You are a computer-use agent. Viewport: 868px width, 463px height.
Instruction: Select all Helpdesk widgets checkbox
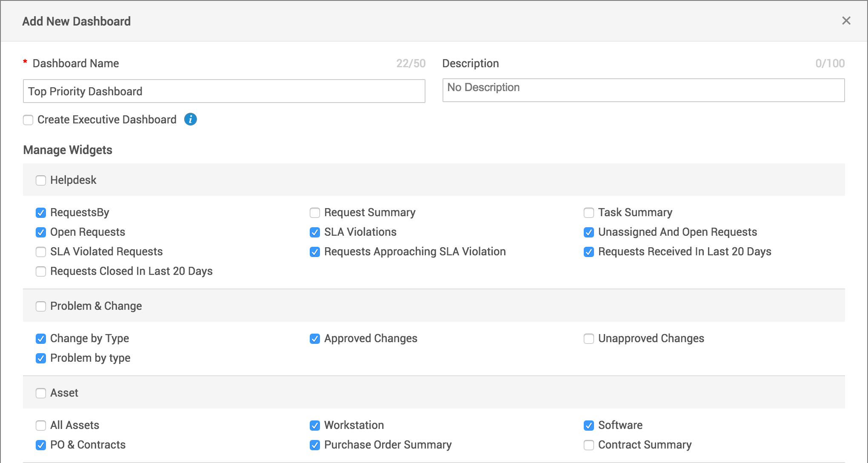pyautogui.click(x=41, y=180)
